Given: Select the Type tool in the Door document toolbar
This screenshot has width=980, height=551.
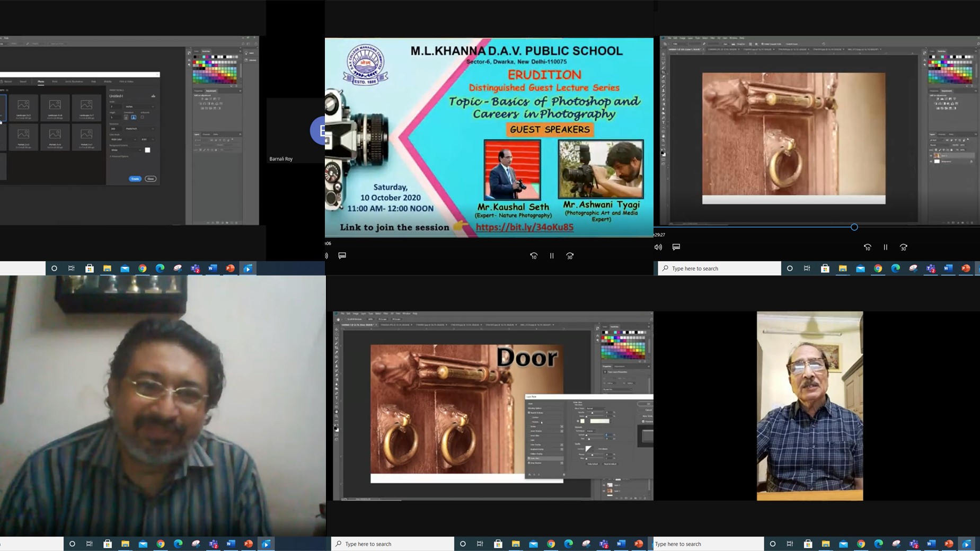Looking at the screenshot, I should coord(337,397).
